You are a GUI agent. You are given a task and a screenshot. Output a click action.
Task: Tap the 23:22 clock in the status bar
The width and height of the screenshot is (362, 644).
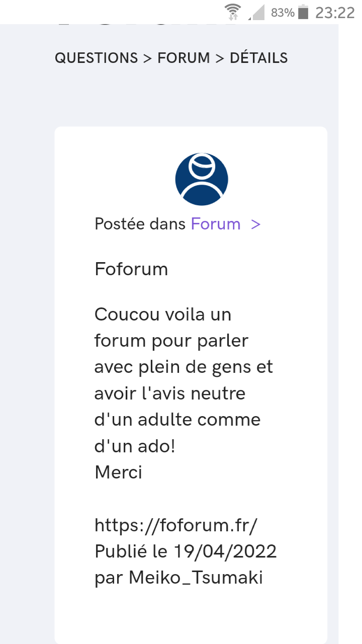[335, 13]
